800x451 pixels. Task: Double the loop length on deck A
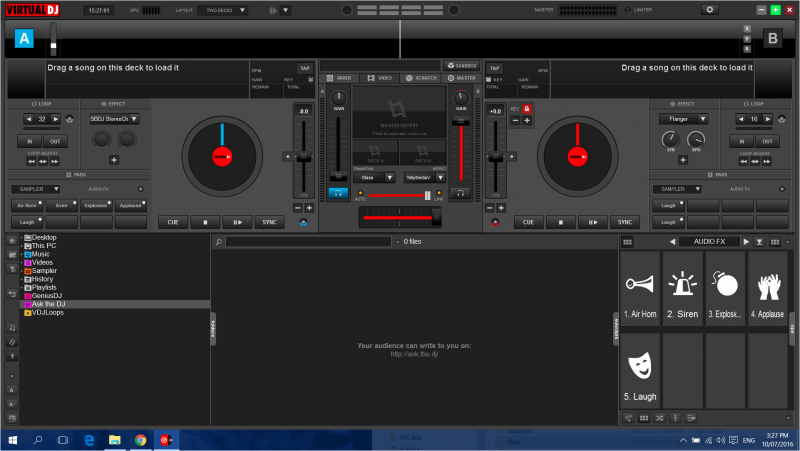click(x=55, y=119)
